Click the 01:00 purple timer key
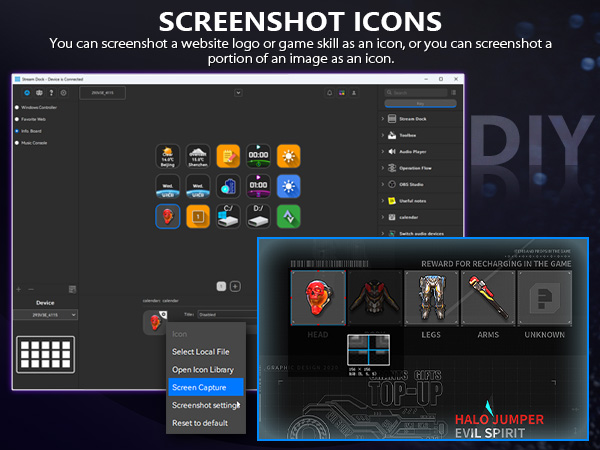600x450 pixels. tap(258, 186)
